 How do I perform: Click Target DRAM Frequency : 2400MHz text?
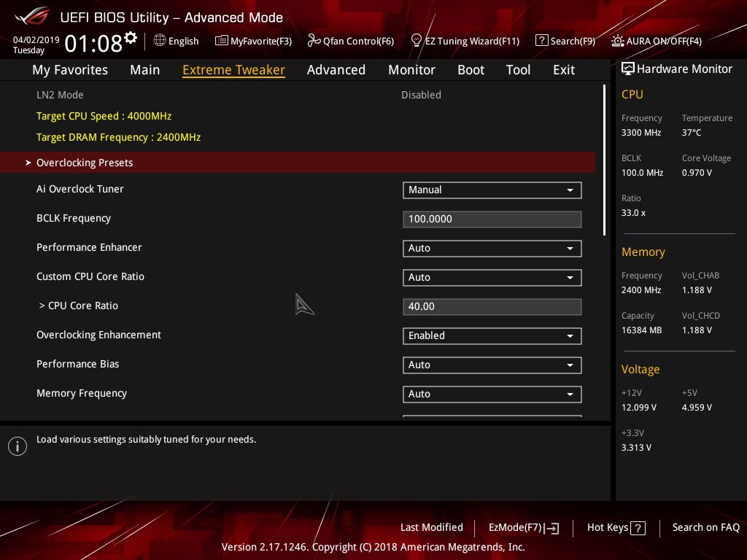119,137
